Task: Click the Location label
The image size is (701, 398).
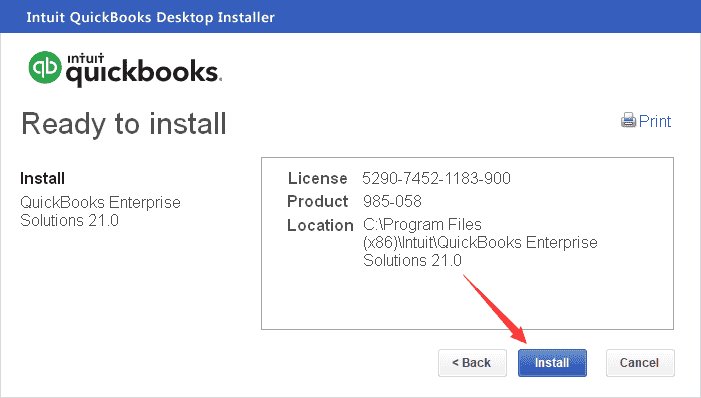Action: (x=320, y=225)
